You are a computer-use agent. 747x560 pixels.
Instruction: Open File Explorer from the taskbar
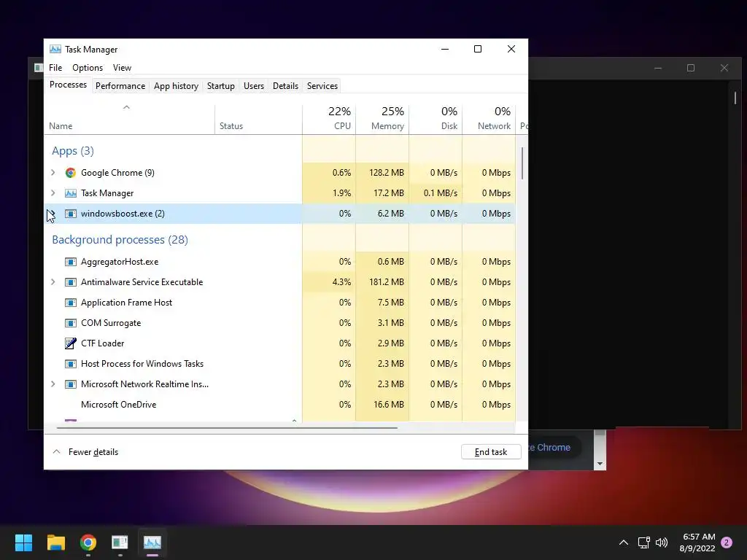pos(55,542)
